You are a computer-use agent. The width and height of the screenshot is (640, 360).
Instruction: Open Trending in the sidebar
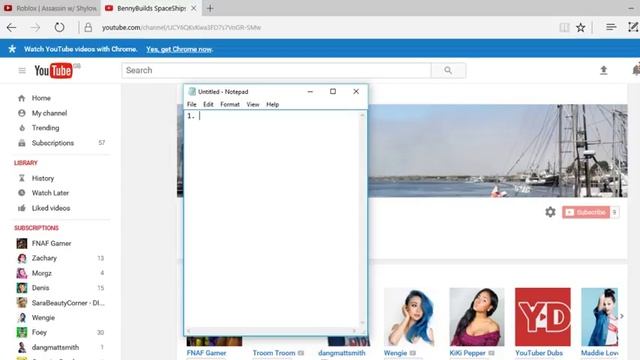pos(45,128)
